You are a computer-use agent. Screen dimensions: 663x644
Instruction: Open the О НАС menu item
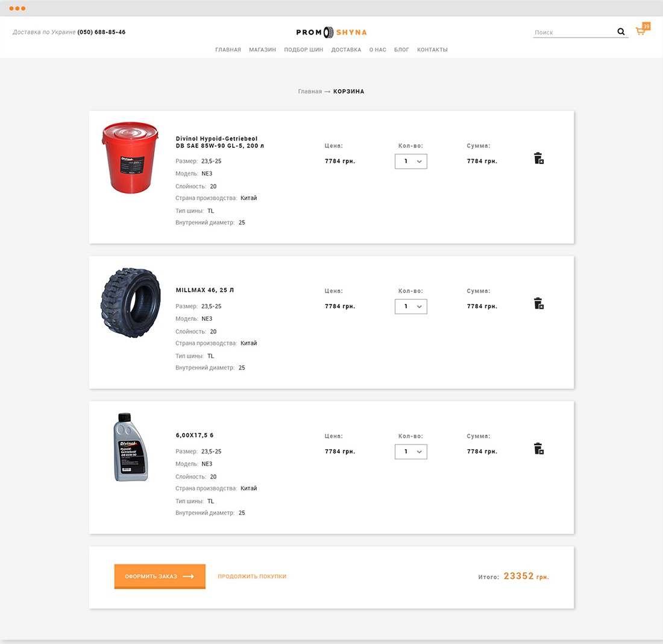[377, 49]
